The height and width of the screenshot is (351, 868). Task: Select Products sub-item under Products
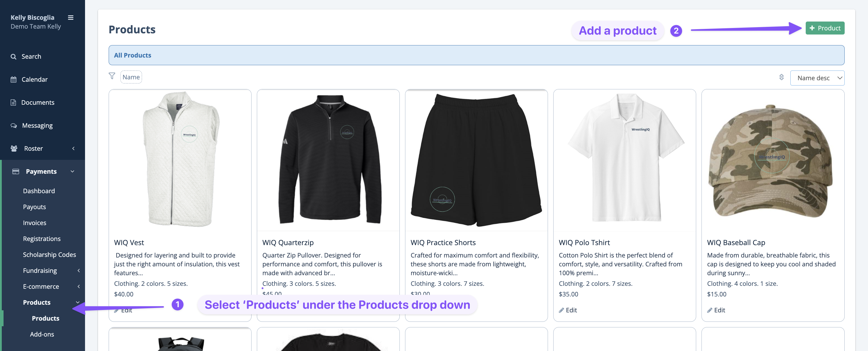tap(45, 318)
